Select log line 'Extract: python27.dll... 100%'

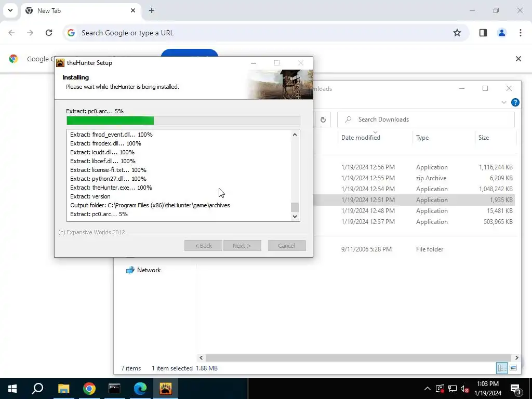pyautogui.click(x=108, y=179)
